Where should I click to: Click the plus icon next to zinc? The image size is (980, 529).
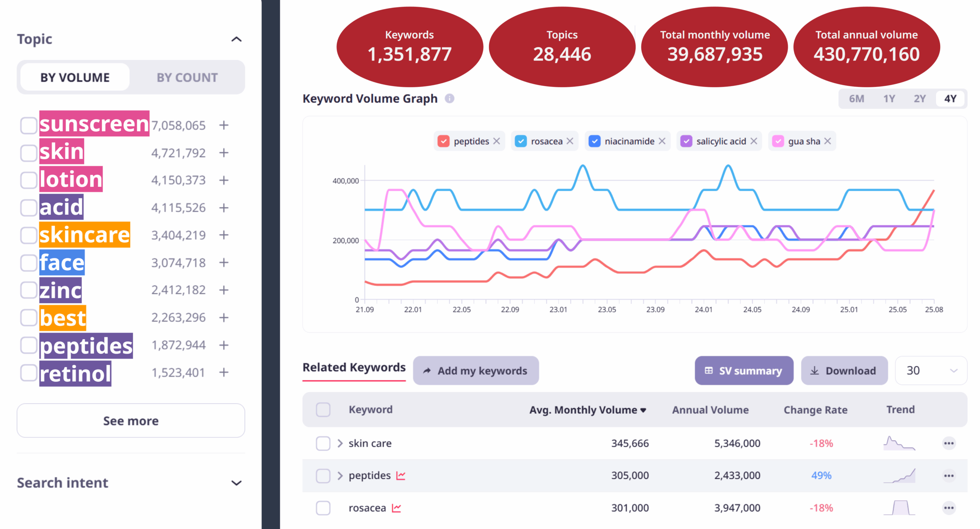(x=224, y=290)
